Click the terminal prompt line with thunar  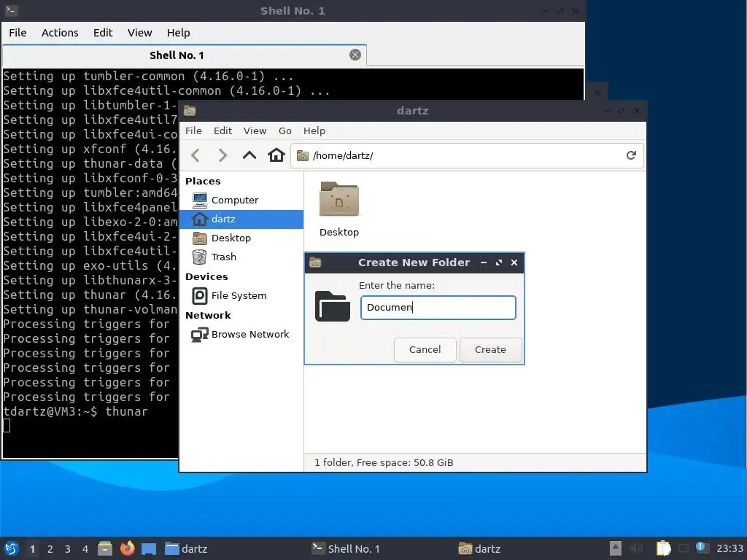coord(75,411)
